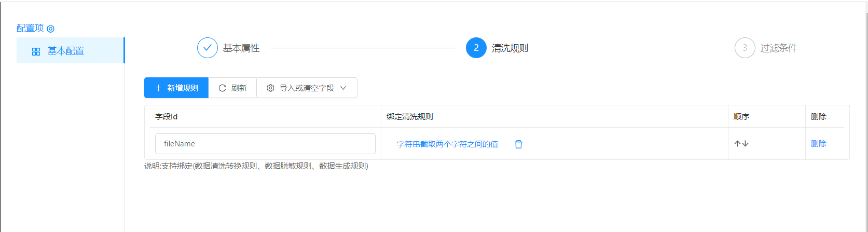
Task: Expand the 导入或清空字段 dropdown arrow
Action: pos(343,88)
